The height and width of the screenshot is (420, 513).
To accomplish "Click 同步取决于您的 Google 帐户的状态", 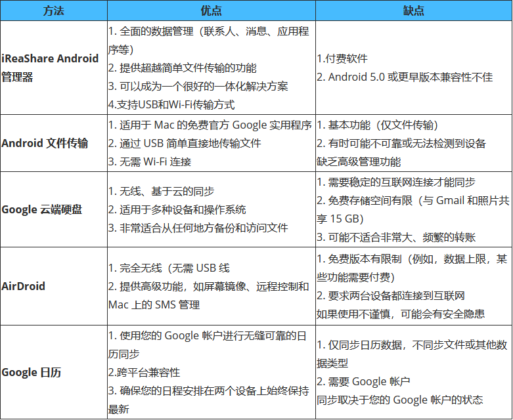I will [x=400, y=400].
